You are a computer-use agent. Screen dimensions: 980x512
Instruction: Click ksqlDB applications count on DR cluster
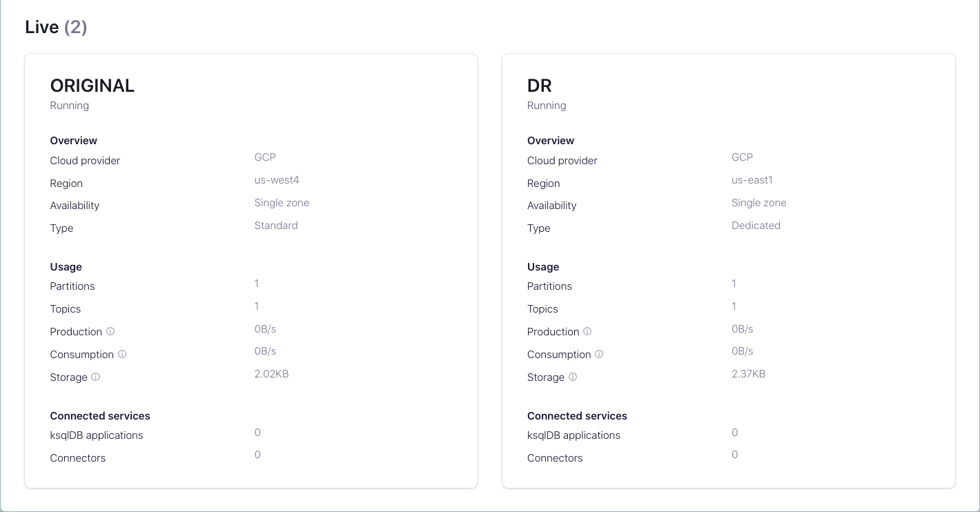pos(734,433)
